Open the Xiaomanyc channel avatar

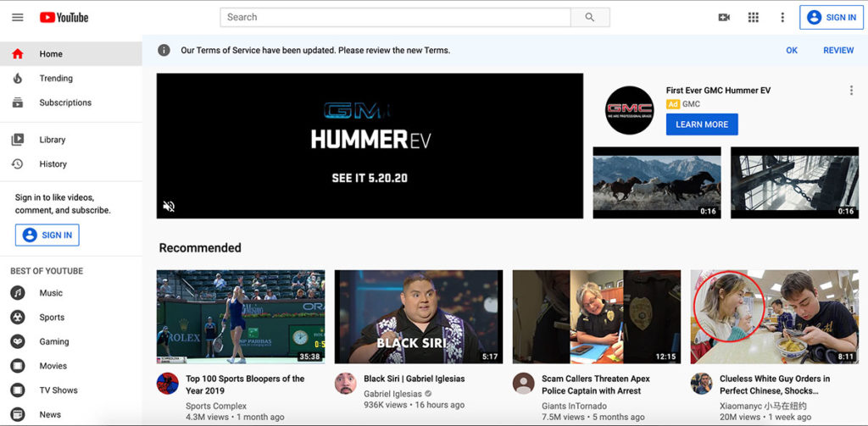pyautogui.click(x=701, y=384)
